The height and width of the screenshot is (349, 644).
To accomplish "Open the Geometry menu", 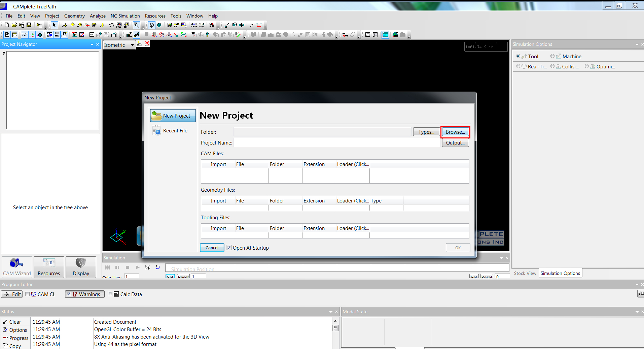I will (x=74, y=16).
